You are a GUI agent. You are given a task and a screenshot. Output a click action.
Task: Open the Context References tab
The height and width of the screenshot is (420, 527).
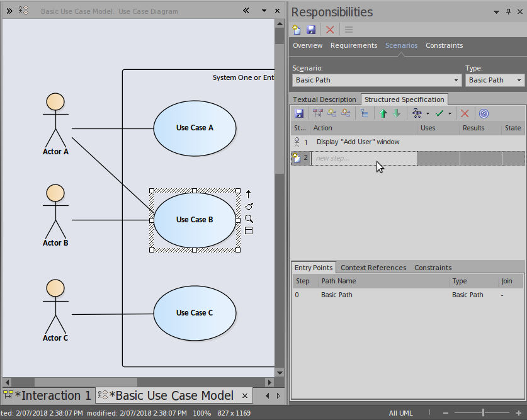point(373,268)
